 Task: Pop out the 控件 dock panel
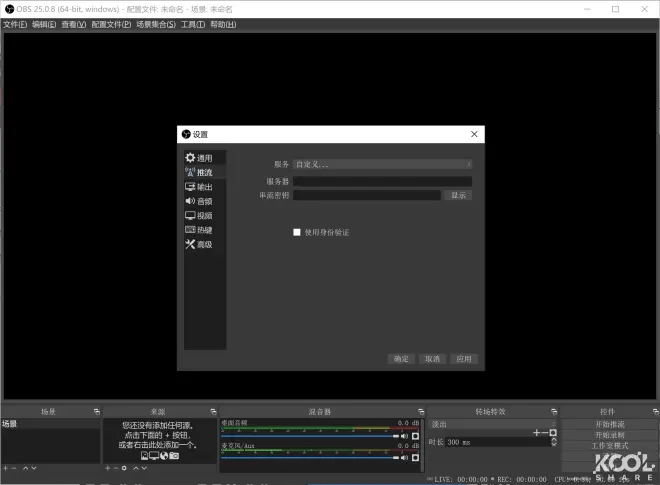pyautogui.click(x=655, y=411)
